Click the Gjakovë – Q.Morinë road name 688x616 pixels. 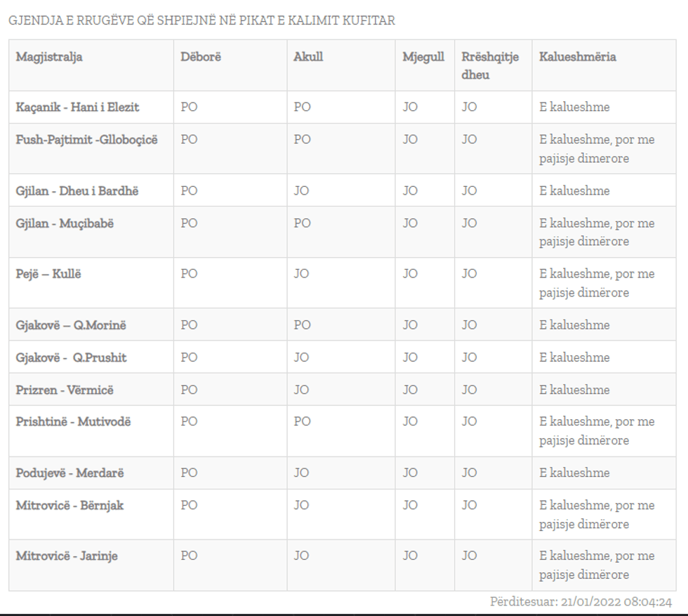71,325
